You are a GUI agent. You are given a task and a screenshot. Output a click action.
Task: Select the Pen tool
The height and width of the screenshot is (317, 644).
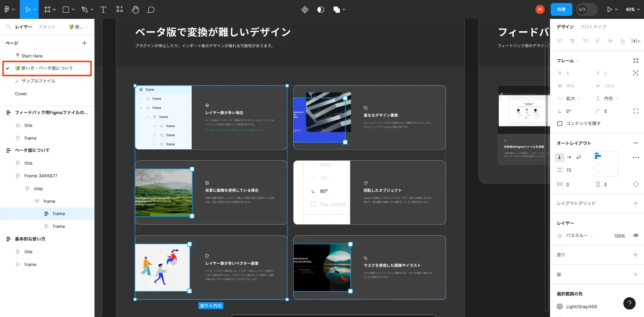[x=84, y=9]
